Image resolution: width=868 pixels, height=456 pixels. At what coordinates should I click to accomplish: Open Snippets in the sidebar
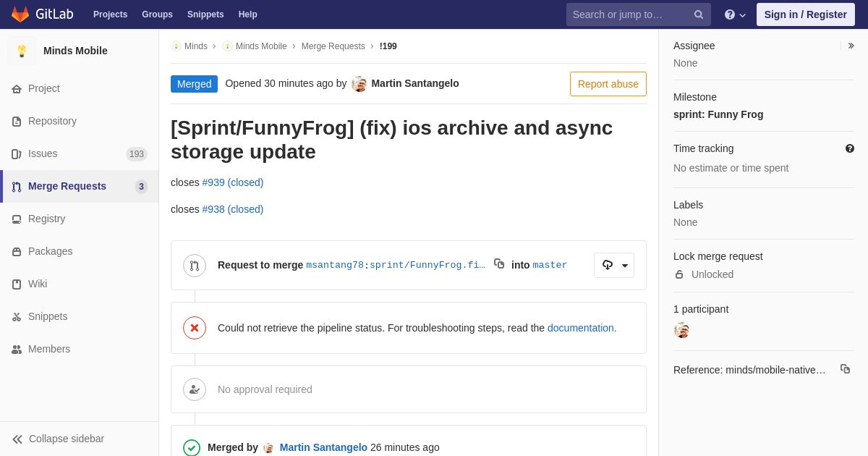tap(80, 316)
